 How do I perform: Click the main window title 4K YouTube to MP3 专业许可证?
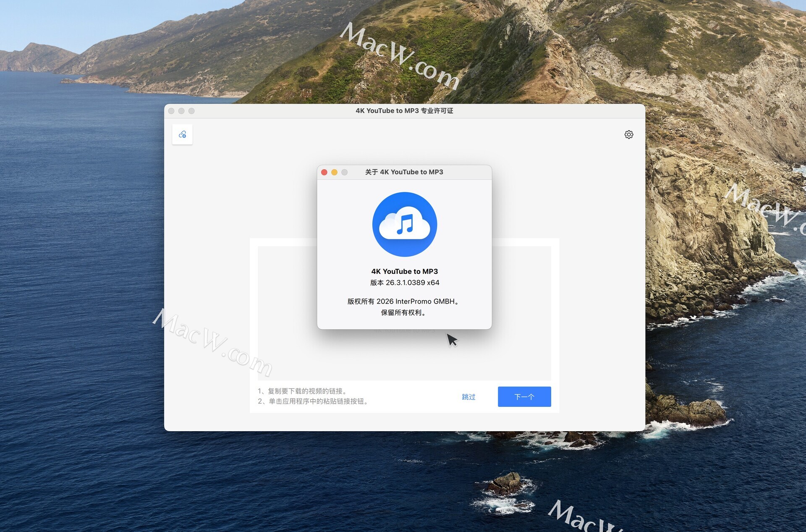[404, 111]
